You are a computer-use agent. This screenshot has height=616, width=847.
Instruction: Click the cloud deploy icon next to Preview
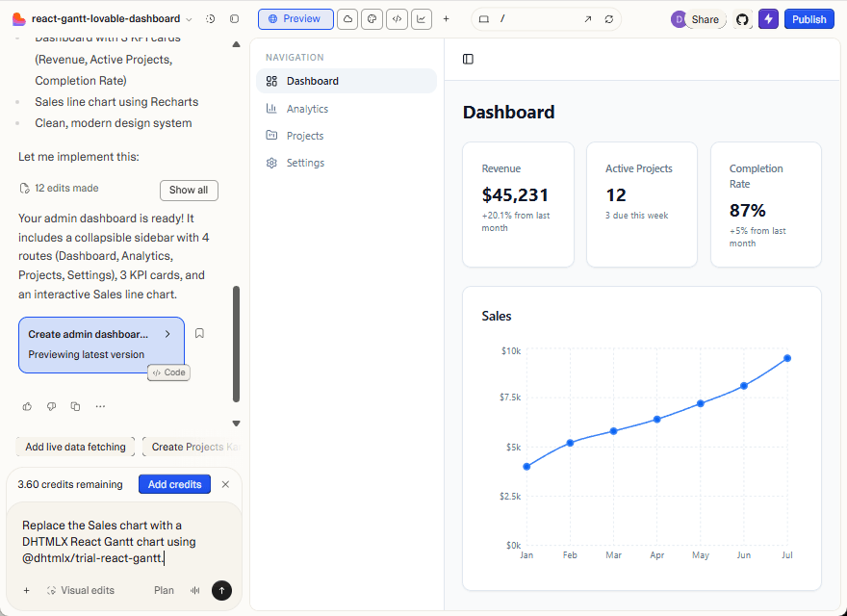pyautogui.click(x=347, y=18)
